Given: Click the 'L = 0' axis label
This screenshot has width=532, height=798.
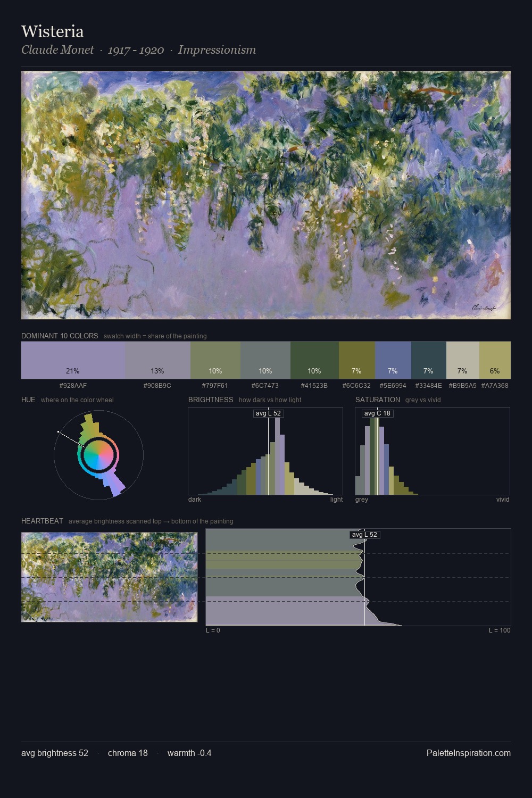Looking at the screenshot, I should point(213,630).
